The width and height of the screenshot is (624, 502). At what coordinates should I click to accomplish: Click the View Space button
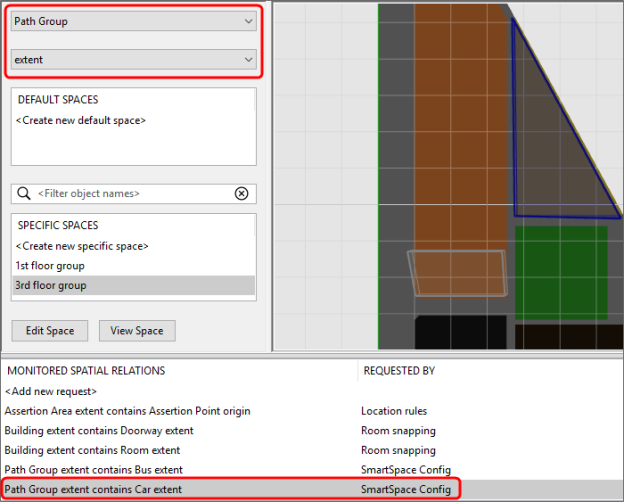(x=137, y=331)
